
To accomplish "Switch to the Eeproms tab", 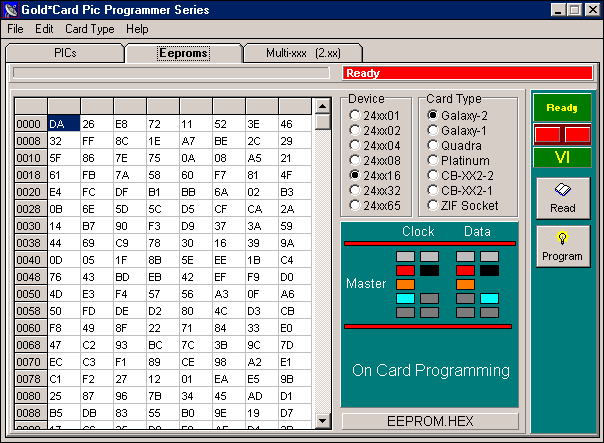I will [x=183, y=53].
